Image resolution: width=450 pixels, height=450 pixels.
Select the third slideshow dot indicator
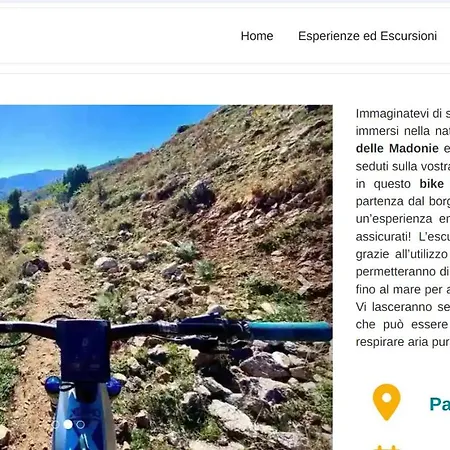click(x=80, y=425)
